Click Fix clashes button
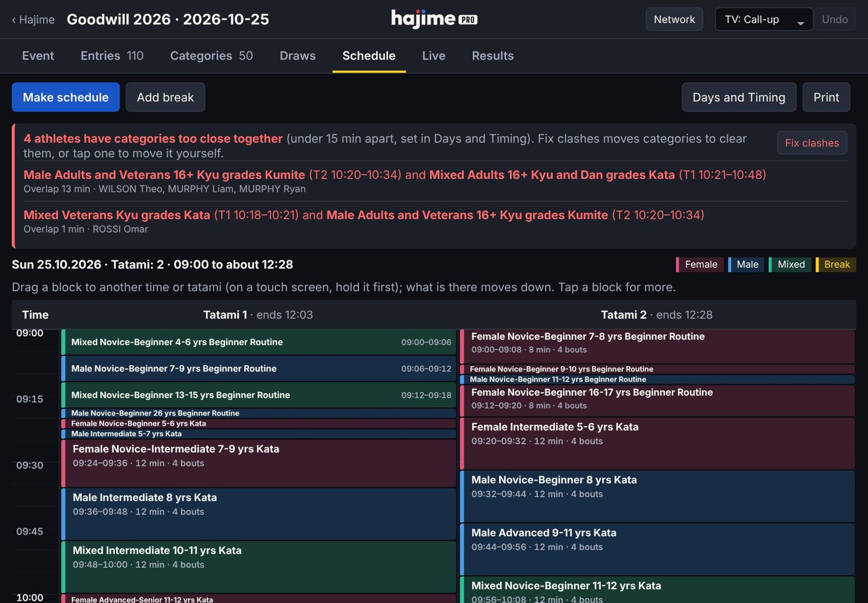The height and width of the screenshot is (603, 868). (812, 143)
